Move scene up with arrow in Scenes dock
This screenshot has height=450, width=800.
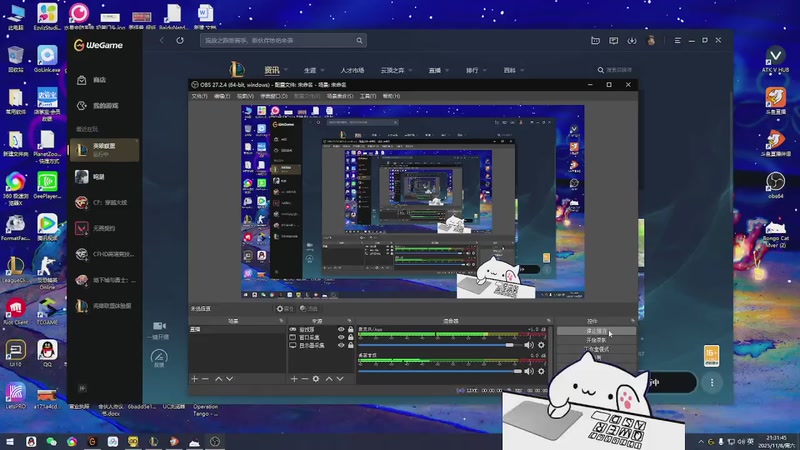point(218,379)
